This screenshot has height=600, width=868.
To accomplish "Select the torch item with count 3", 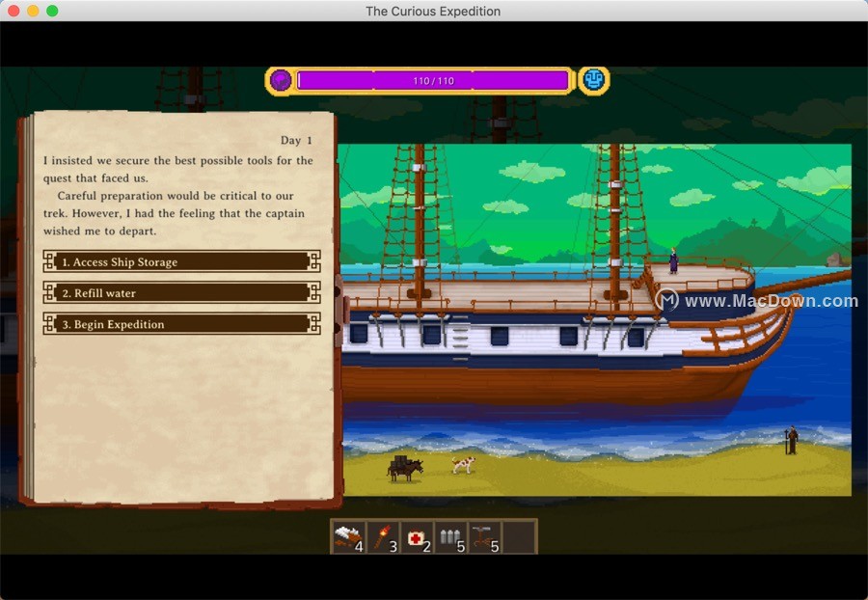I will 383,536.
